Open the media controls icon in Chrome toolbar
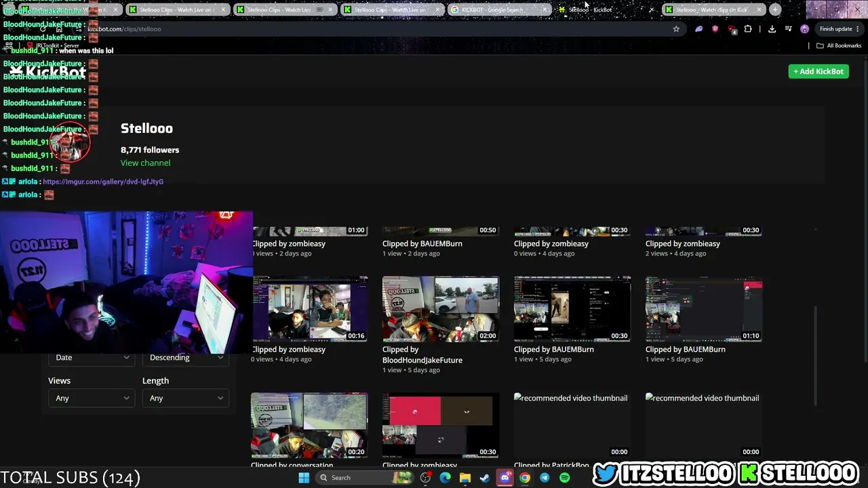This screenshot has height=488, width=868. coord(788,29)
